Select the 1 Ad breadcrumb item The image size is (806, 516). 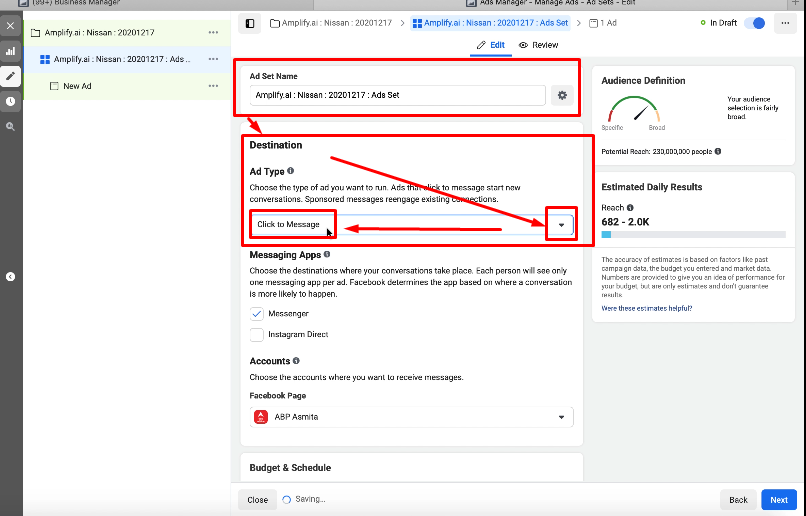[602, 23]
